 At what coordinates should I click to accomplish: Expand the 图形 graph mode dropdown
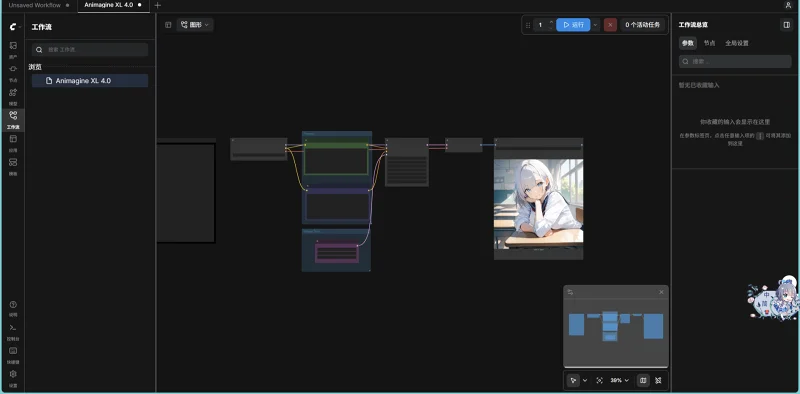click(x=195, y=24)
